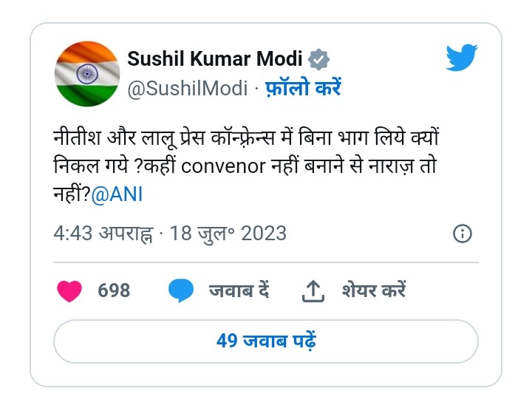Screen dimensions: 532x408
Task: Open the @ANI mention link
Action: click(x=117, y=194)
